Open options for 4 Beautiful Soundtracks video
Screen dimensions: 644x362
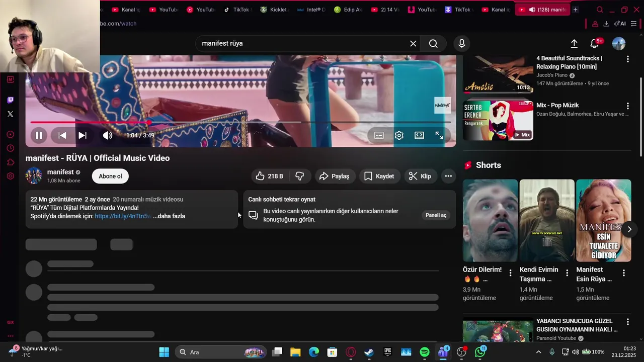tap(627, 59)
